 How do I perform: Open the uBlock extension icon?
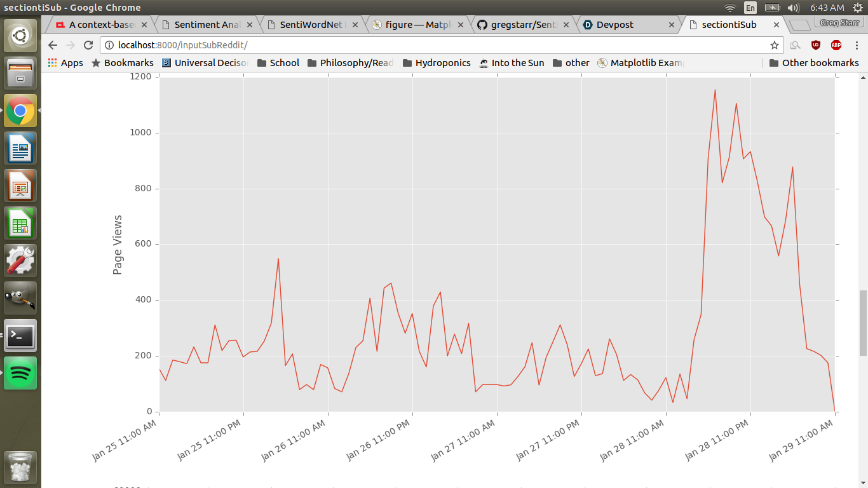tap(816, 45)
